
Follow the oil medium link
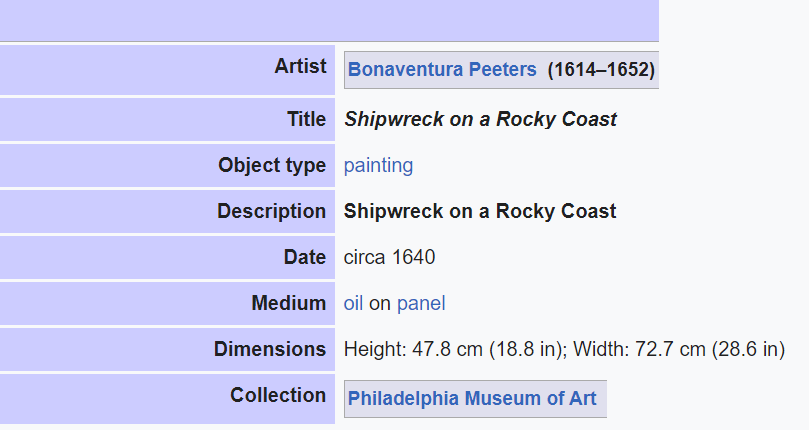[x=353, y=304]
